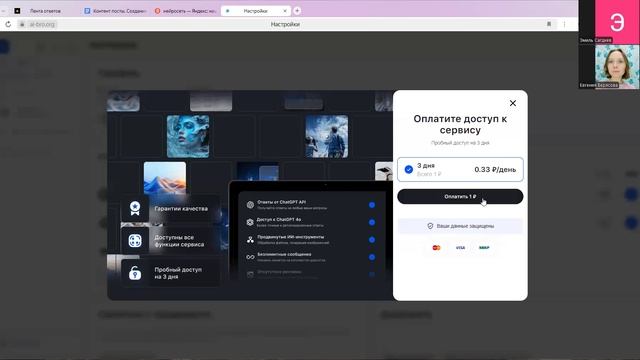The width and height of the screenshot is (640, 360).
Task: Close the Настройки browser tab
Action: [x=285, y=11]
